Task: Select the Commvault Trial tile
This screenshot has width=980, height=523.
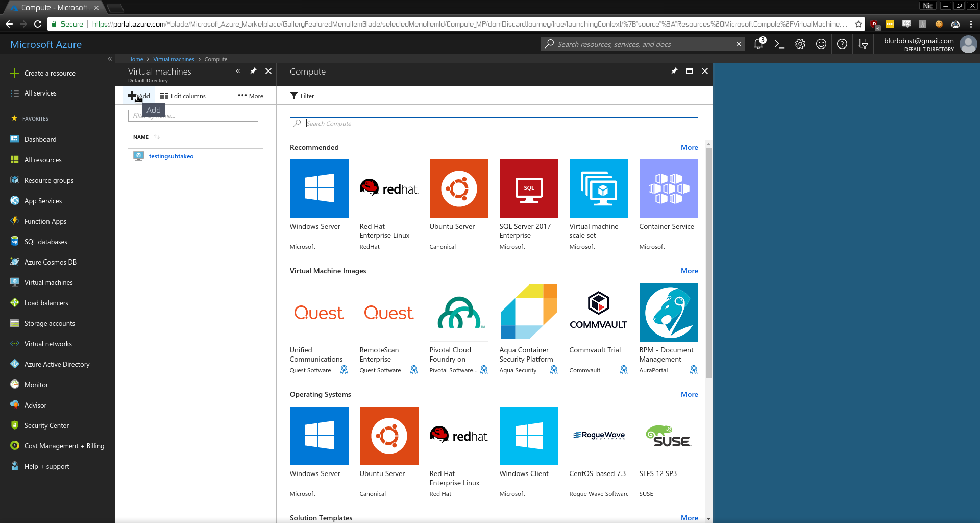Action: (x=599, y=328)
